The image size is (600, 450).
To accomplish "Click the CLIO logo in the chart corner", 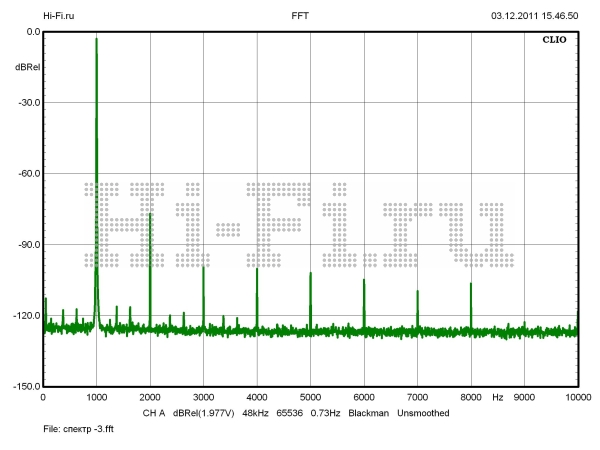I will pyautogui.click(x=554, y=42).
